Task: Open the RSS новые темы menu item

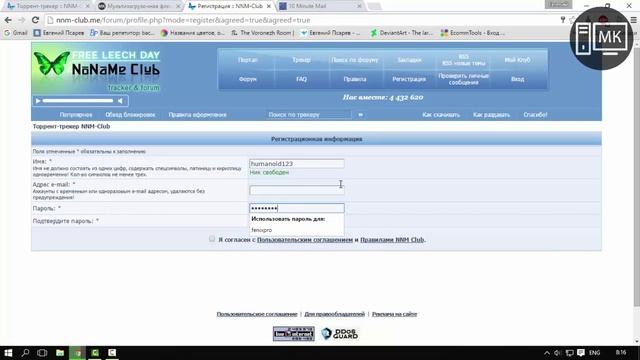Action: pos(463,60)
